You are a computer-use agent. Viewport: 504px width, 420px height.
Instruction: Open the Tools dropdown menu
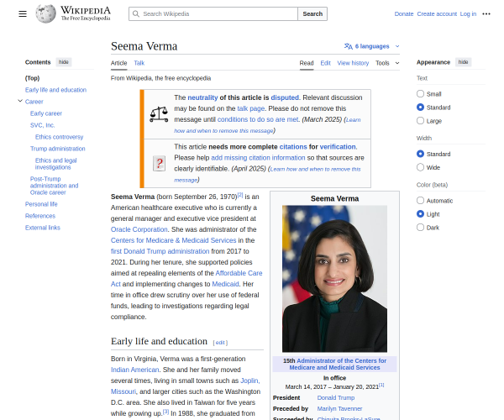[x=387, y=63]
